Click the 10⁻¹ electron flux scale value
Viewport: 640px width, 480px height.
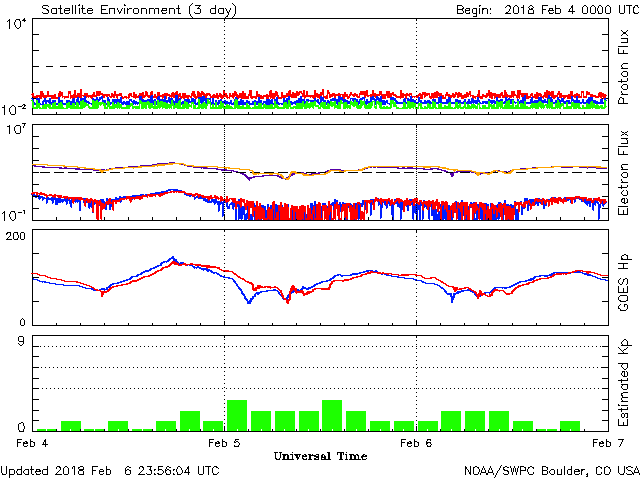(14, 215)
